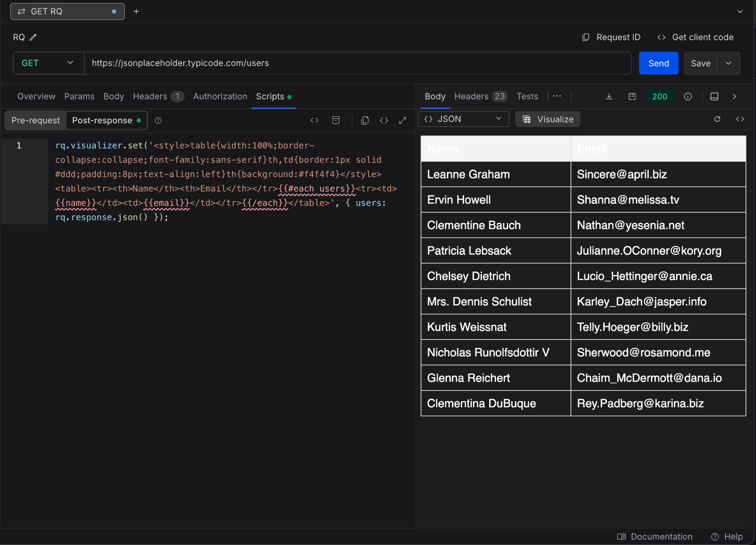This screenshot has height=545, width=756.
Task: Open the request Body tab
Action: point(114,97)
